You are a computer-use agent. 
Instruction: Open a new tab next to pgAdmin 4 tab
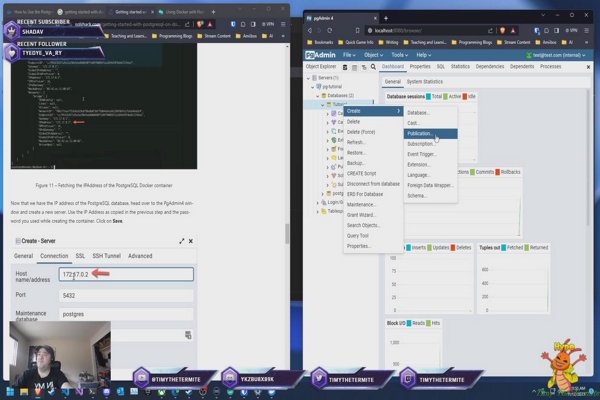point(386,18)
